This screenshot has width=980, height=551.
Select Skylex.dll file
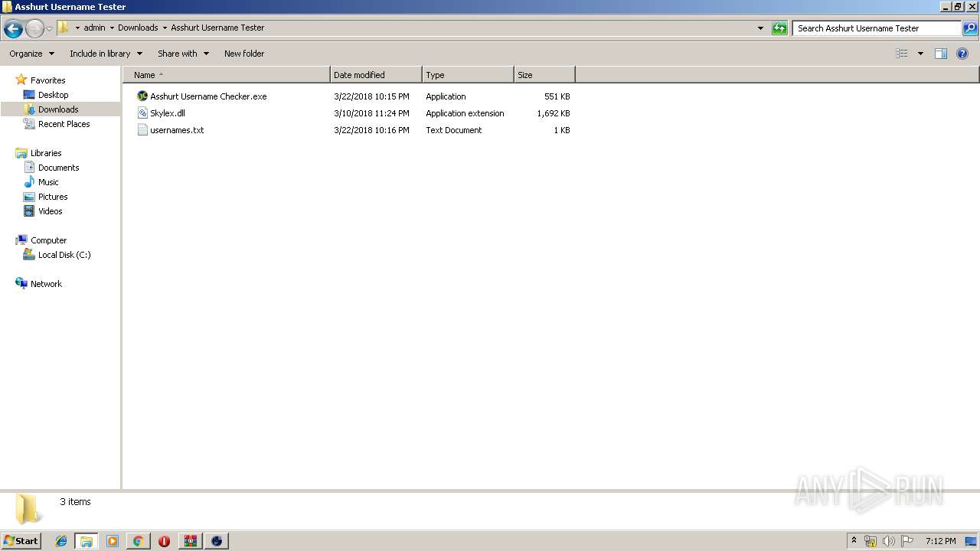click(168, 113)
